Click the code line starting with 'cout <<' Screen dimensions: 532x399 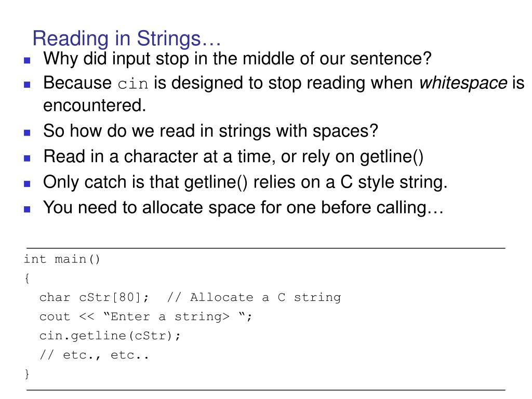tap(146, 317)
